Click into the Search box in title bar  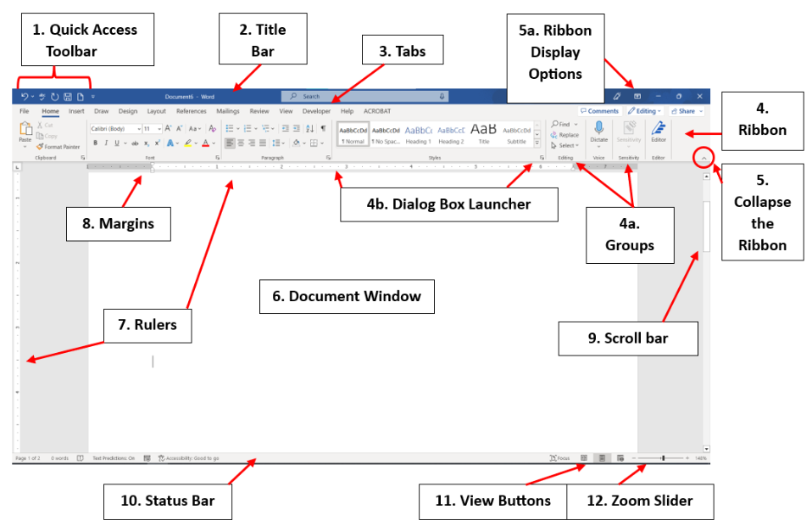(365, 97)
